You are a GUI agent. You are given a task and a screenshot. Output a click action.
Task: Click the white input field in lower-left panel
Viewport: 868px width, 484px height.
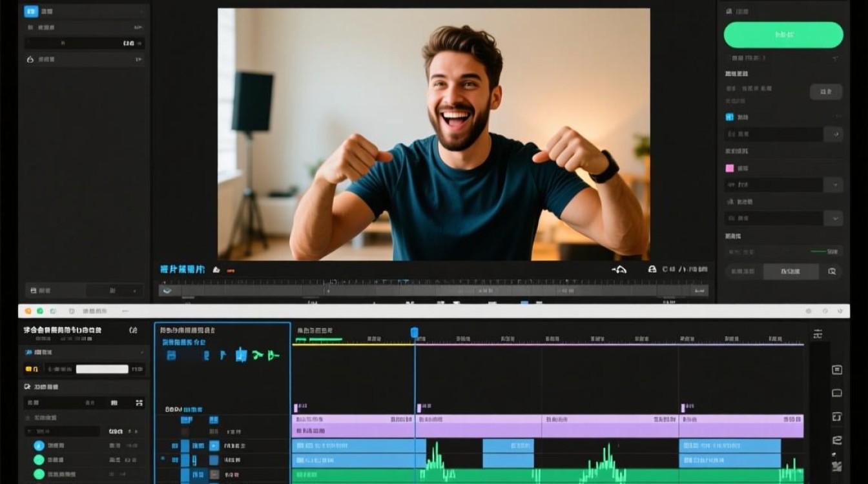pos(102,369)
